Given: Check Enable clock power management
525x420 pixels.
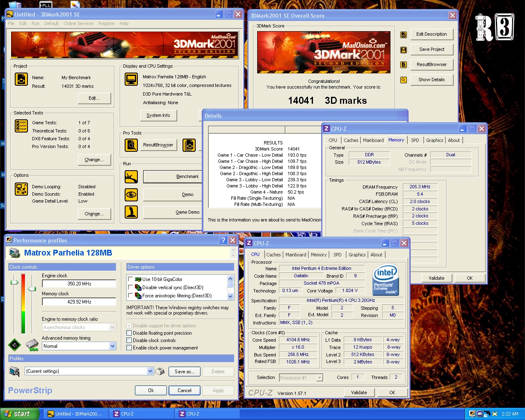Looking at the screenshot, I should (129, 348).
